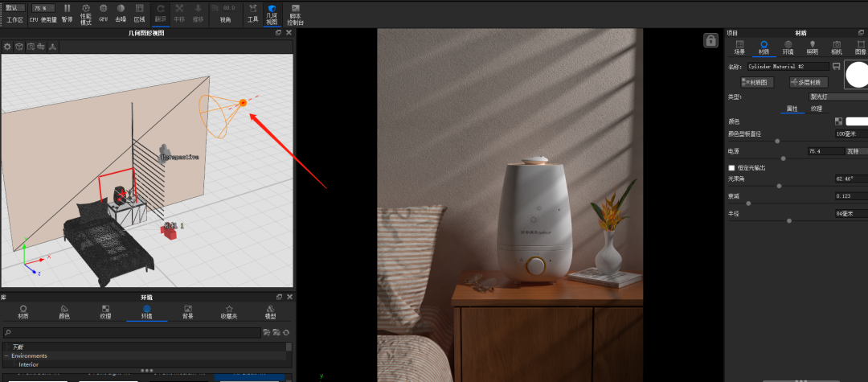Click the library search input field
Image resolution: width=868 pixels, height=382 pixels.
tap(133, 332)
